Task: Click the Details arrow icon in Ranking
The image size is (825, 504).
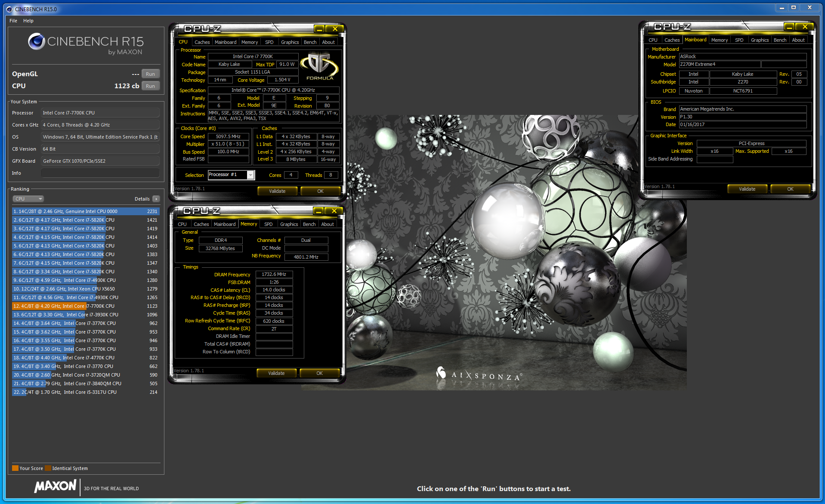Action: 156,199
